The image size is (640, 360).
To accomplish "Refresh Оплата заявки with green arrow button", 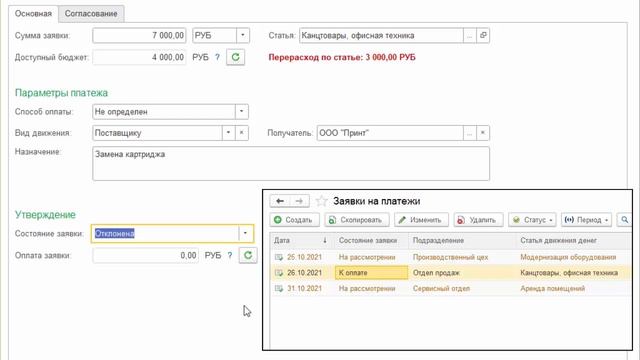I will tap(248, 256).
